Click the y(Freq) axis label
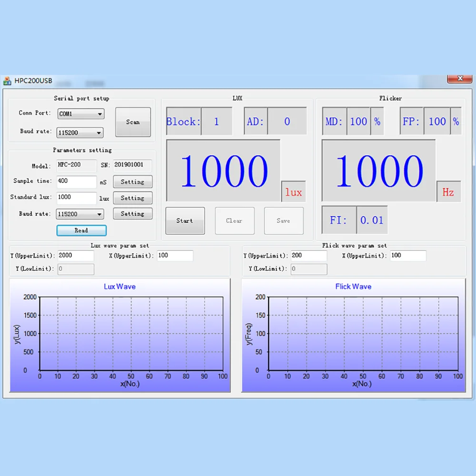This screenshot has height=476, width=476. click(248, 334)
